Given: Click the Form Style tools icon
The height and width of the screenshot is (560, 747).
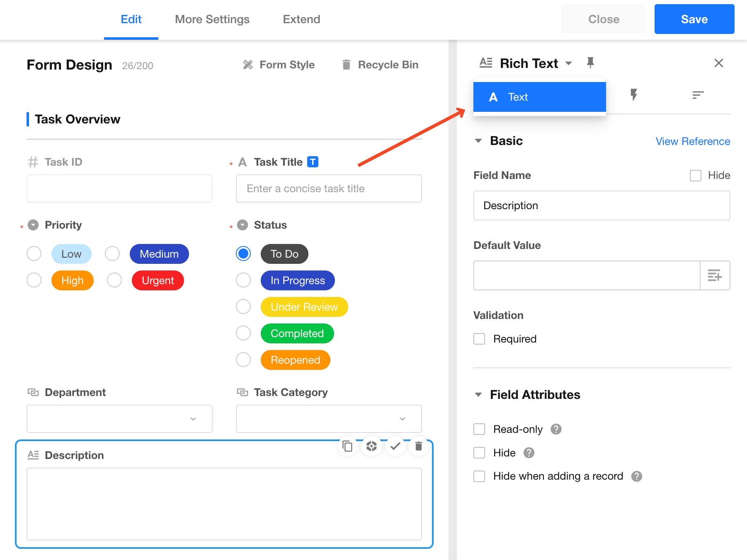Looking at the screenshot, I should (x=248, y=65).
